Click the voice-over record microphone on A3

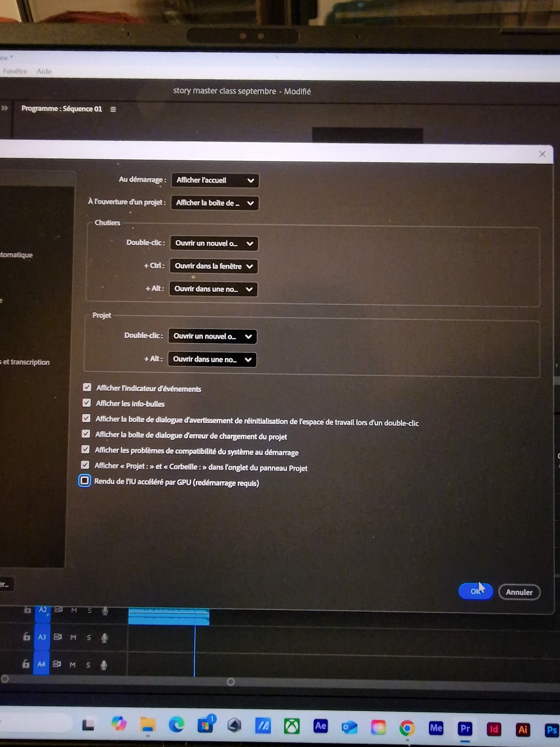[105, 638]
